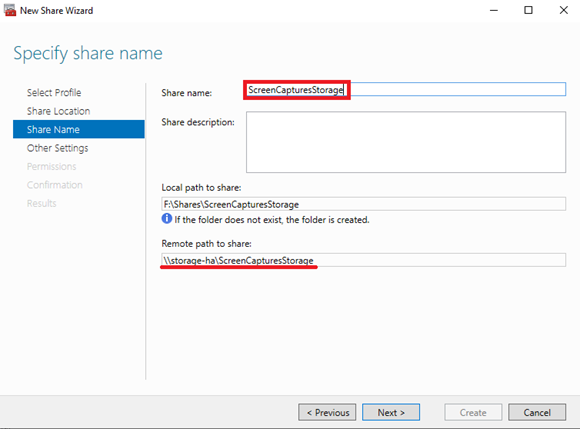
Task: Click the Remote path to share field
Action: (364, 260)
